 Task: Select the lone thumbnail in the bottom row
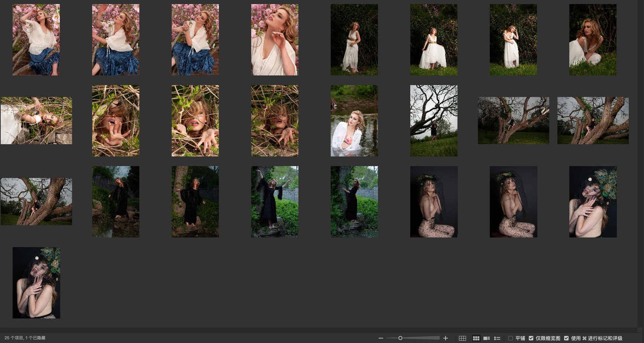[x=36, y=282]
